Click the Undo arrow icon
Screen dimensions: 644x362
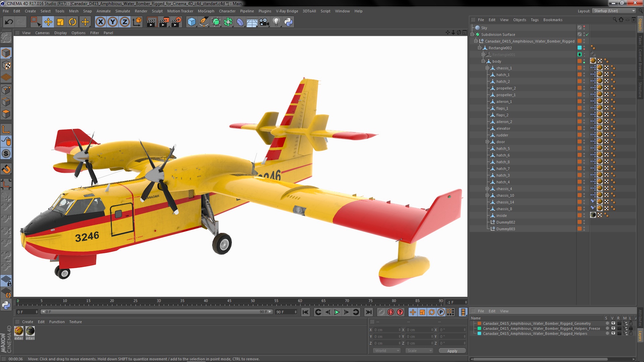9,22
